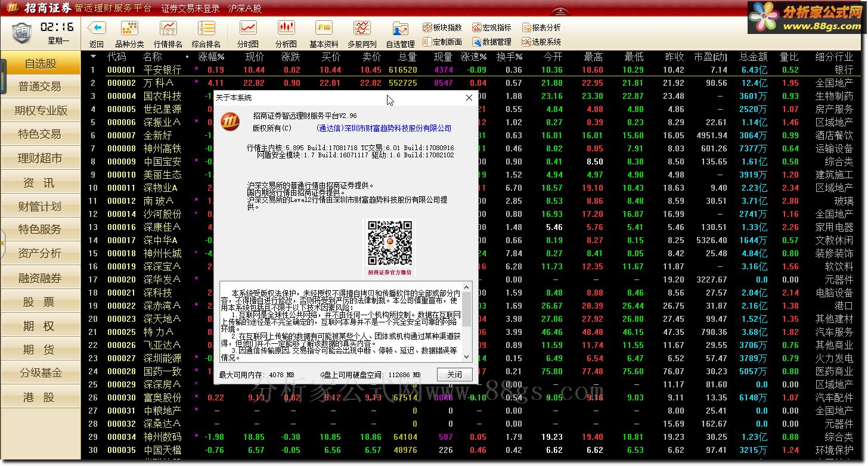Click the 深圳市财富趋势科技 company link
Image resolution: width=868 pixels, height=466 pixels.
point(383,128)
